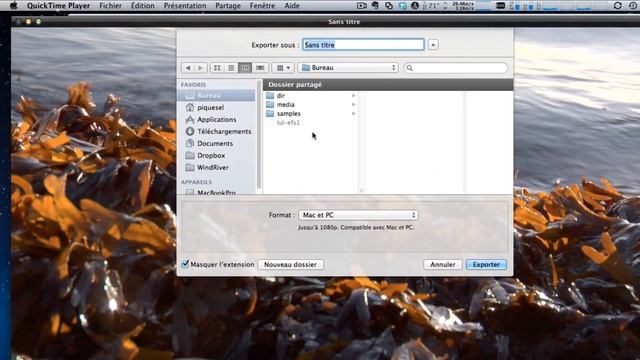This screenshot has height=360, width=640.
Task: Click the search field in dialog
Action: click(x=456, y=68)
